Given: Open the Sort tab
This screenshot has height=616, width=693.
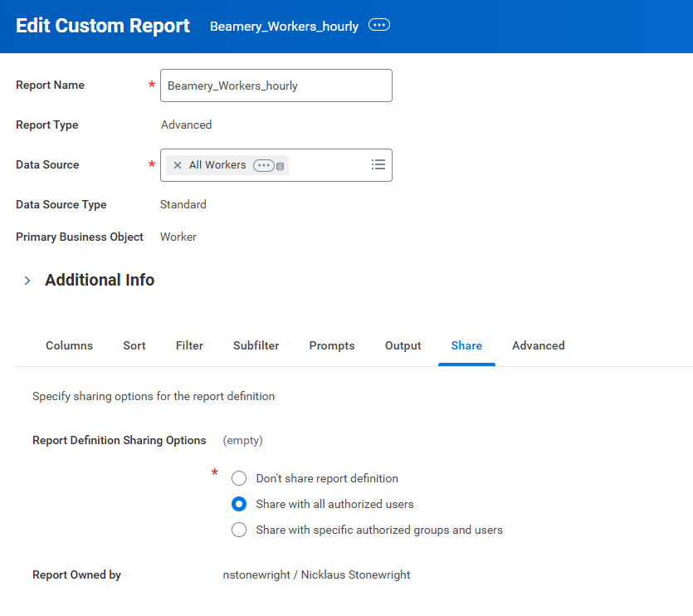Looking at the screenshot, I should pyautogui.click(x=134, y=345).
